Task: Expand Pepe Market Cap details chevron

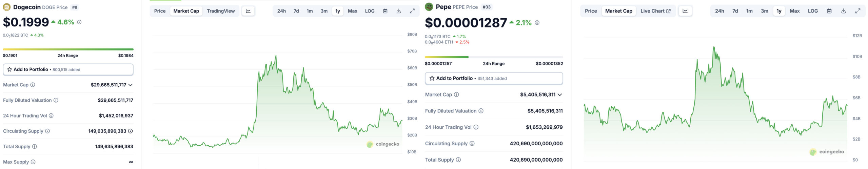Action: pyautogui.click(x=560, y=95)
